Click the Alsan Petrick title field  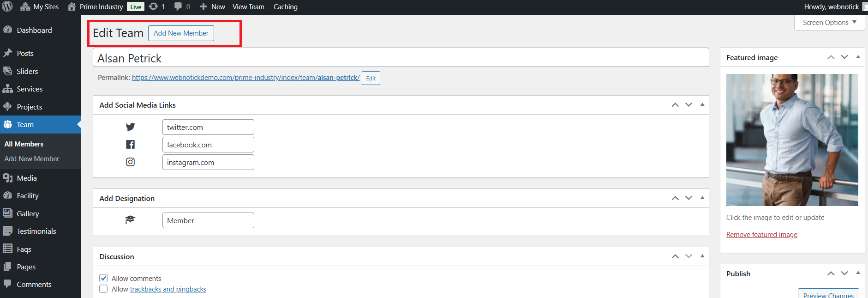point(401,58)
